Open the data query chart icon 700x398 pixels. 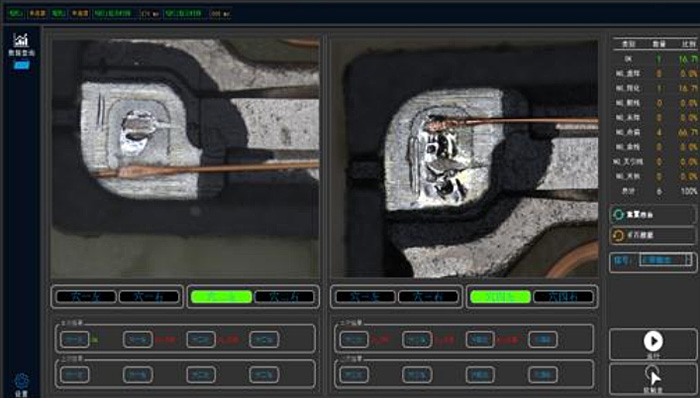tap(21, 41)
